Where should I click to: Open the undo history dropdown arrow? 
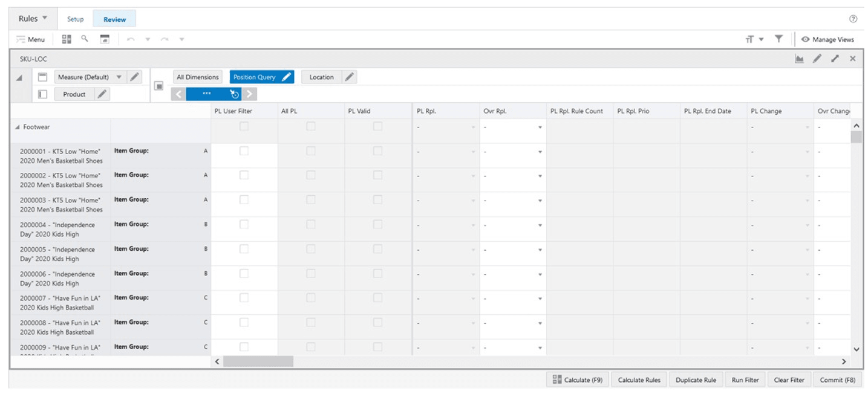pyautogui.click(x=148, y=40)
